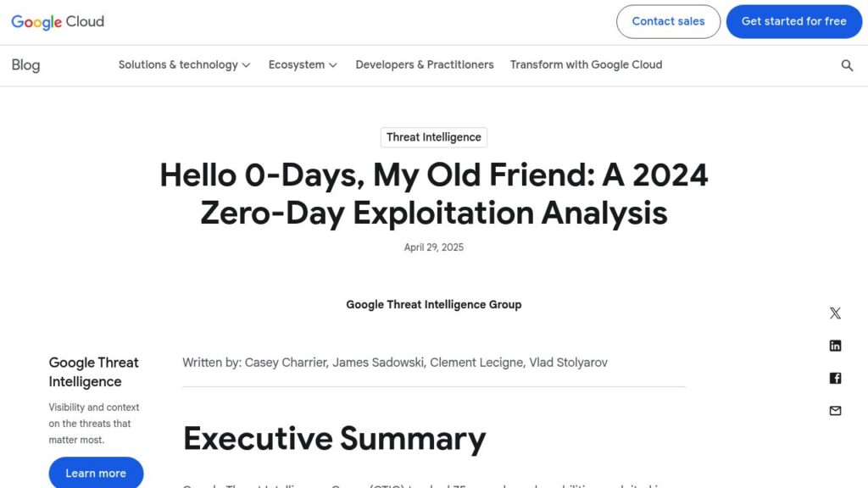Click Get started for free
868x488 pixels.
[x=793, y=21]
